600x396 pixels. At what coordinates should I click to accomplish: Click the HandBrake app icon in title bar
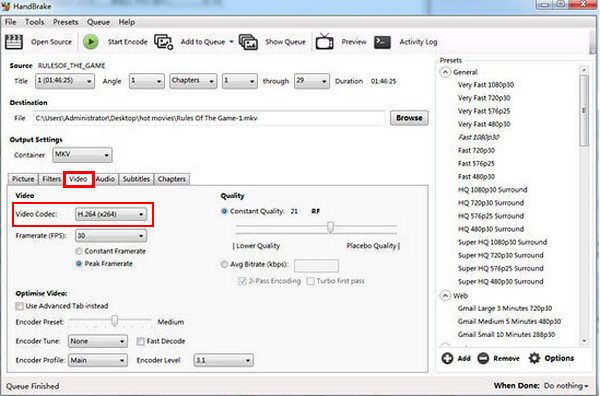tap(6, 6)
